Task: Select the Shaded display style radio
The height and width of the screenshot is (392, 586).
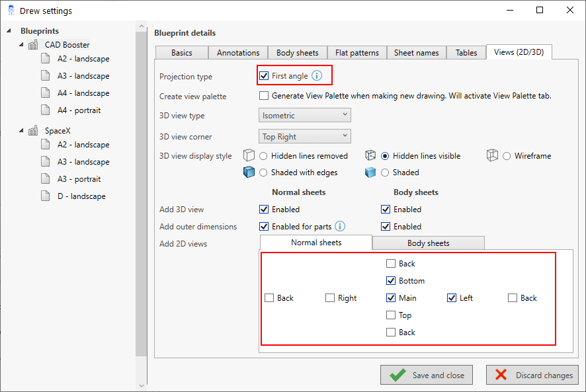Action: 385,173
